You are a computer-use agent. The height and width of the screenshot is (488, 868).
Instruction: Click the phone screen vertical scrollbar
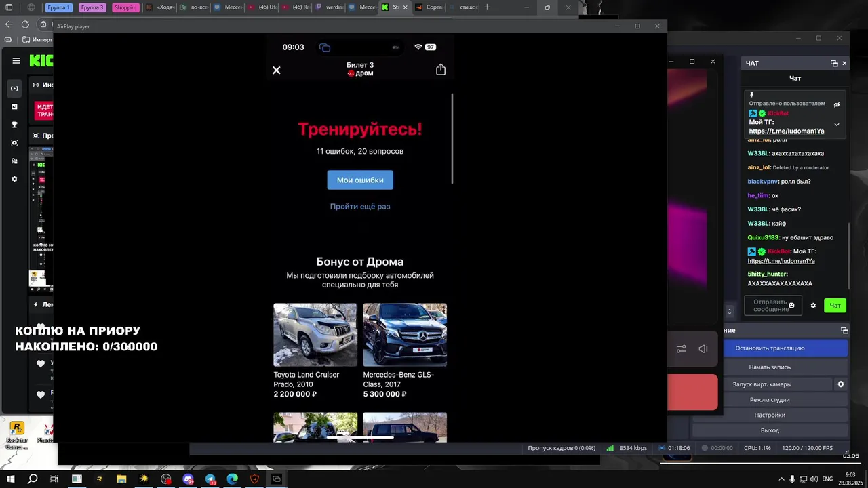[x=452, y=138]
